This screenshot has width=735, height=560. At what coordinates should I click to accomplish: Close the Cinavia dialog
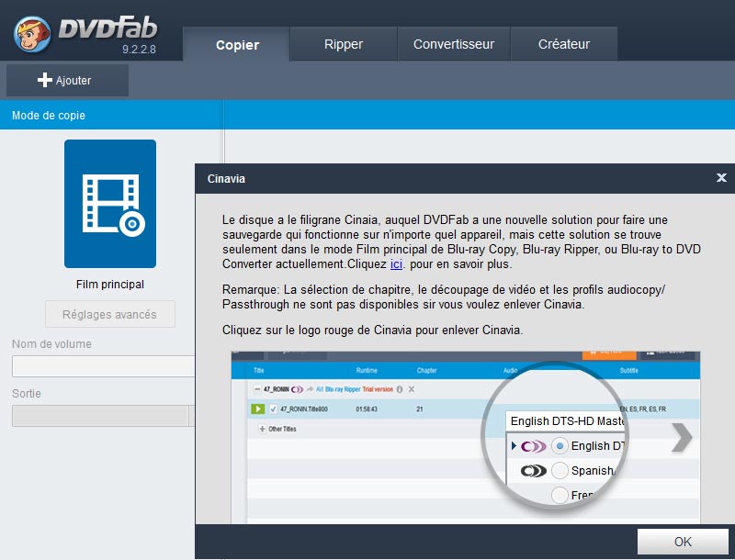(721, 178)
